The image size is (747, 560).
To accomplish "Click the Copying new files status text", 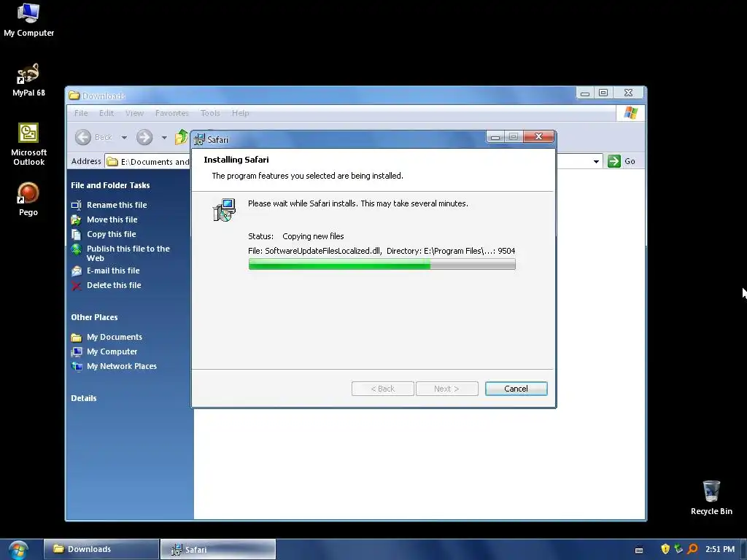I will pyautogui.click(x=313, y=236).
